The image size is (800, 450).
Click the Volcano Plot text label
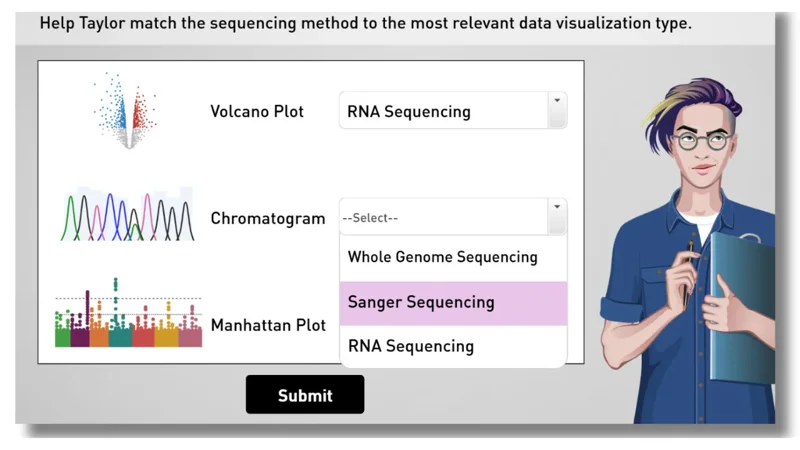[x=257, y=111]
